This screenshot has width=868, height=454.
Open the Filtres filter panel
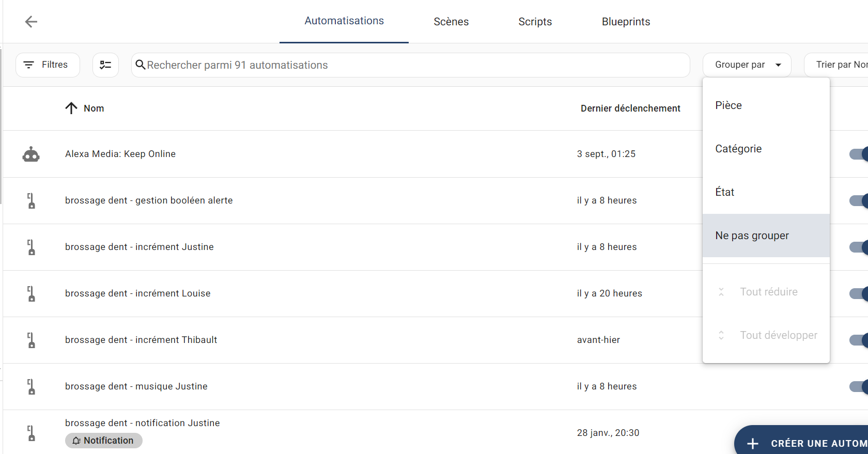pos(48,65)
